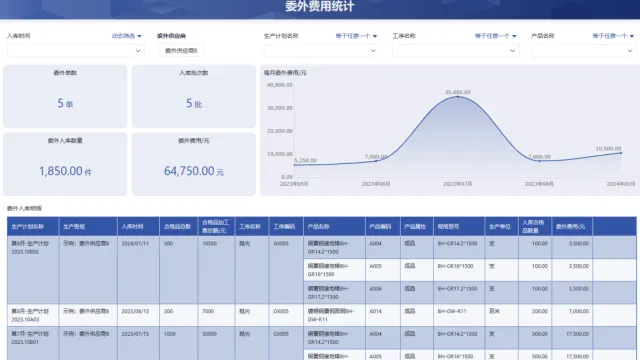Open the 入库时间 filter combo box
The image size is (640, 360).
pos(76,51)
